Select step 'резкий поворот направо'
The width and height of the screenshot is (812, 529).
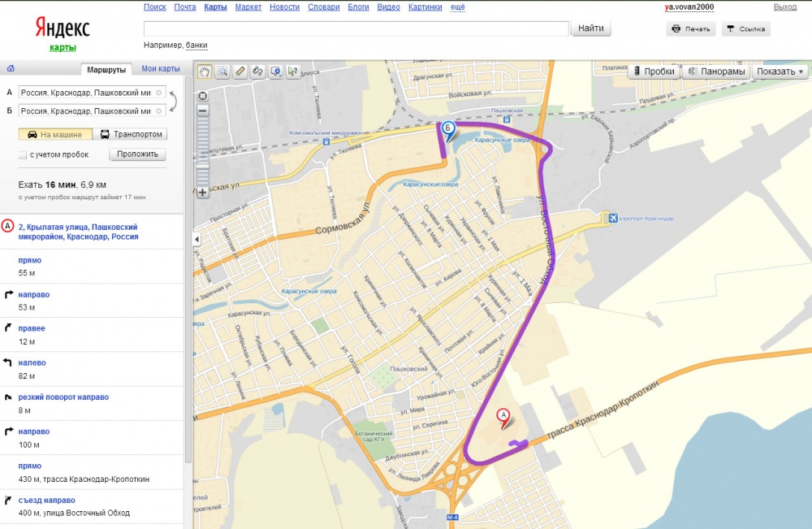92,403
